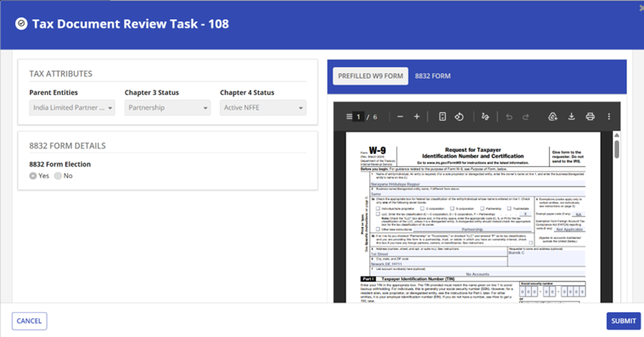Check the Individual/sole proprietor box on W-9

pos(378,208)
